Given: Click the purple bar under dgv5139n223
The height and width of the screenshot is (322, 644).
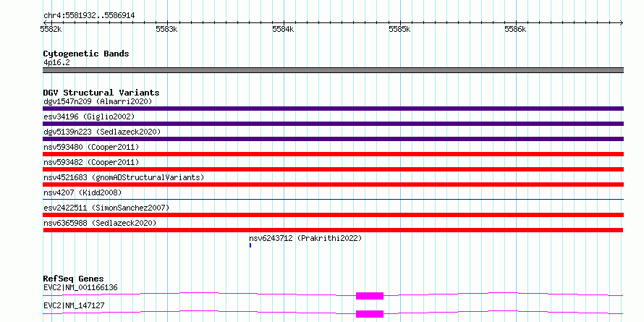Looking at the screenshot, I should coord(333,139).
